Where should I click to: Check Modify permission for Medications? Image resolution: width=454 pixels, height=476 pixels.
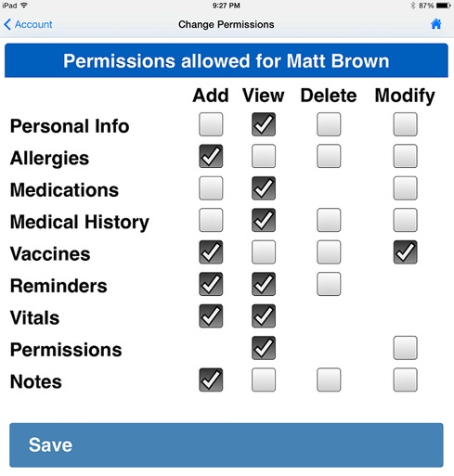(405, 188)
